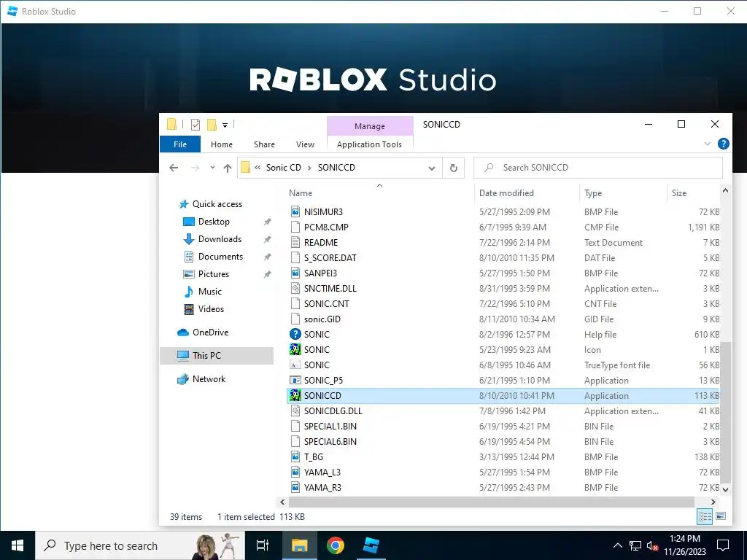Select the SANPEI3 bitmap icon
This screenshot has height=560, width=747.
point(295,273)
